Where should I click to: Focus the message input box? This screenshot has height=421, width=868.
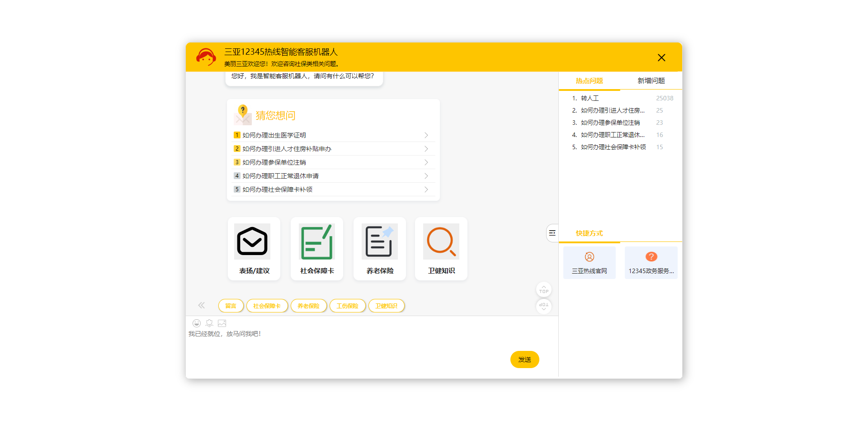click(348, 339)
